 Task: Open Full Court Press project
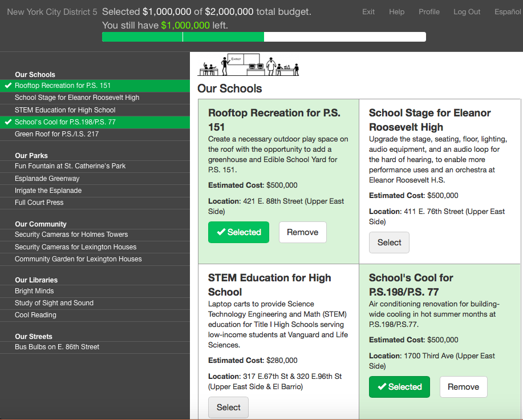(95, 203)
